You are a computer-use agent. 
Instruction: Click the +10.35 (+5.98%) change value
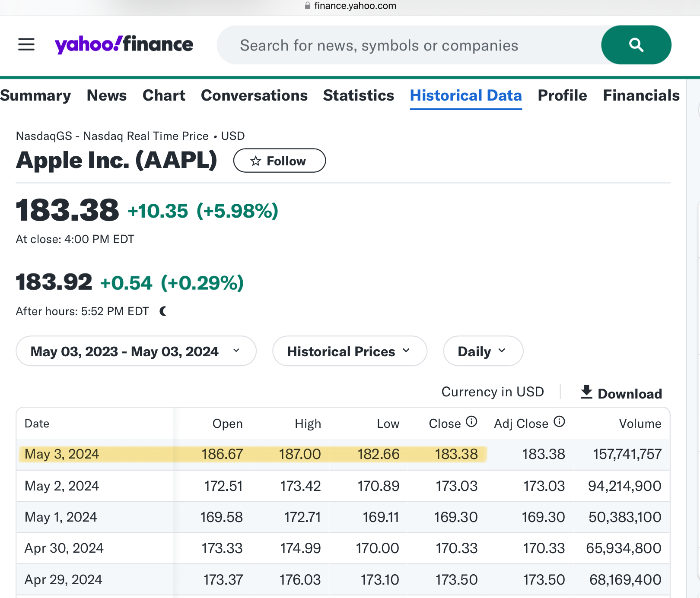pos(203,211)
